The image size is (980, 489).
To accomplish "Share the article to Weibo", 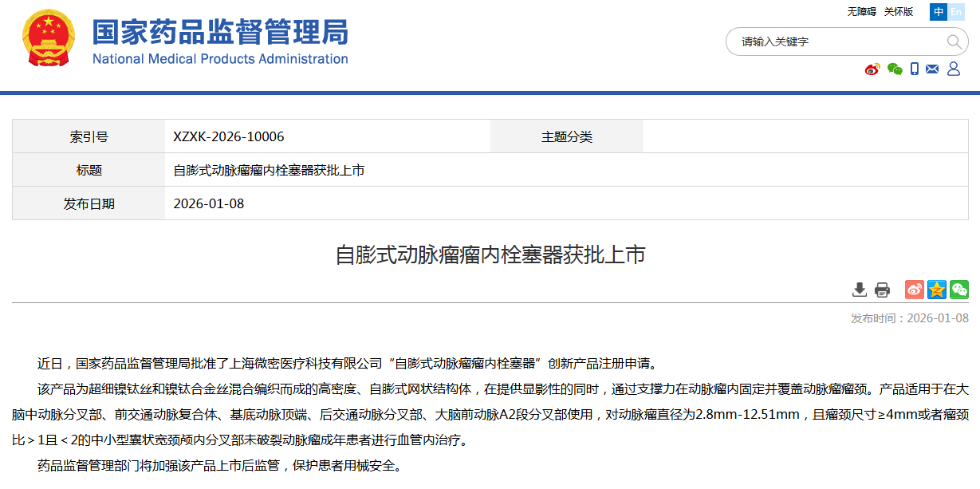I will [x=915, y=289].
